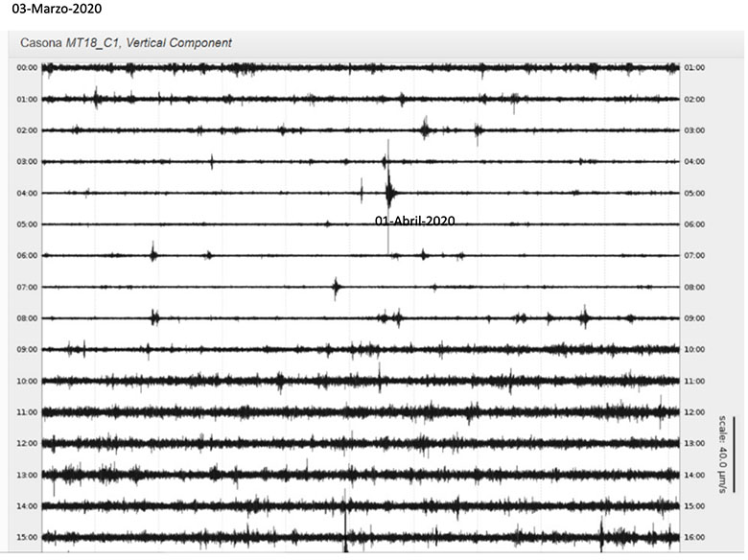The height and width of the screenshot is (560, 748).
Task: Click the 'scale: 40.0 µm/s' text
Action: [721, 455]
